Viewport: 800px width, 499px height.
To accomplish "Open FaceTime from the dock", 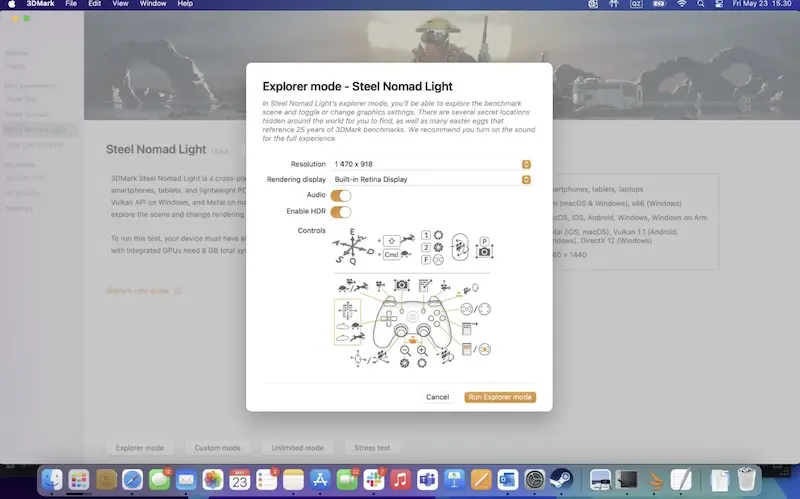I will 347,480.
